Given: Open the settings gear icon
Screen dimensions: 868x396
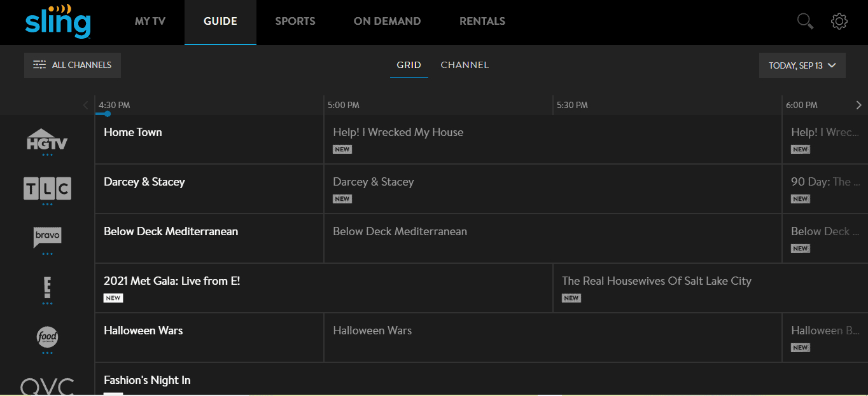Looking at the screenshot, I should click(x=839, y=22).
